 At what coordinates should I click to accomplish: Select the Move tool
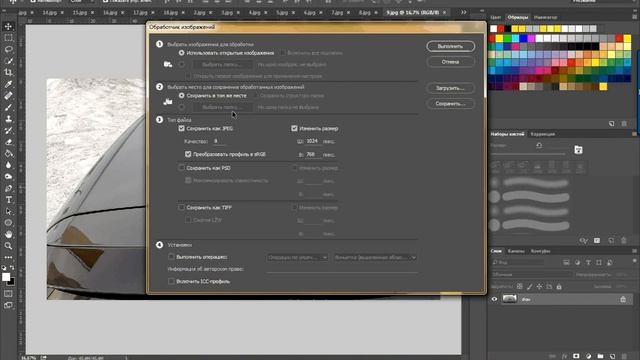(9, 26)
